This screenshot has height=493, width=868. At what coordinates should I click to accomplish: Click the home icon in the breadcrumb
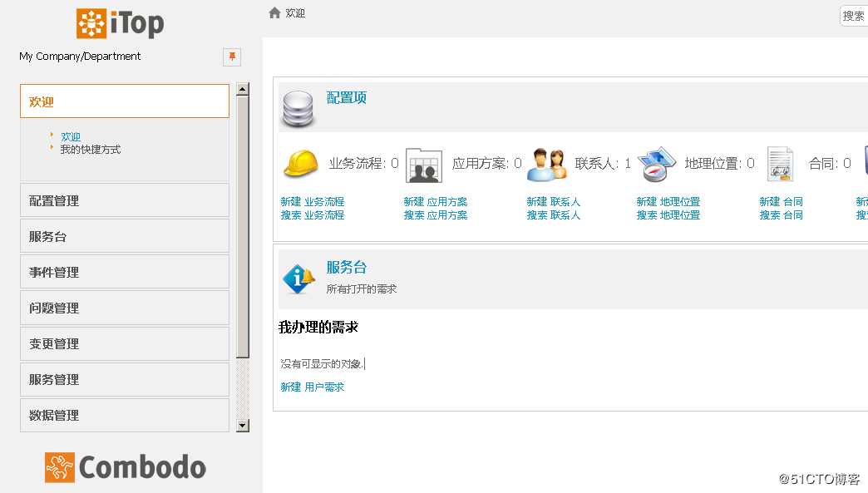pos(274,13)
